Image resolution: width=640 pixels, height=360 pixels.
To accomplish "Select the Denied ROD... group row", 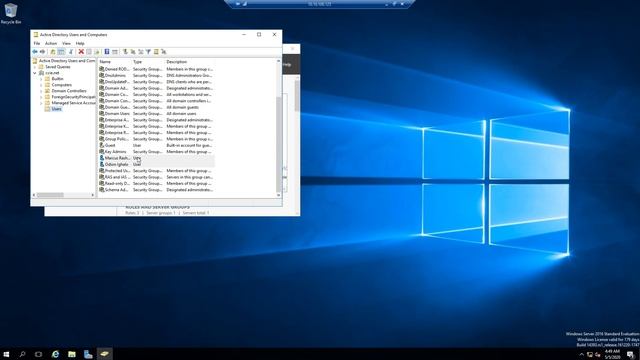I will 156,69.
